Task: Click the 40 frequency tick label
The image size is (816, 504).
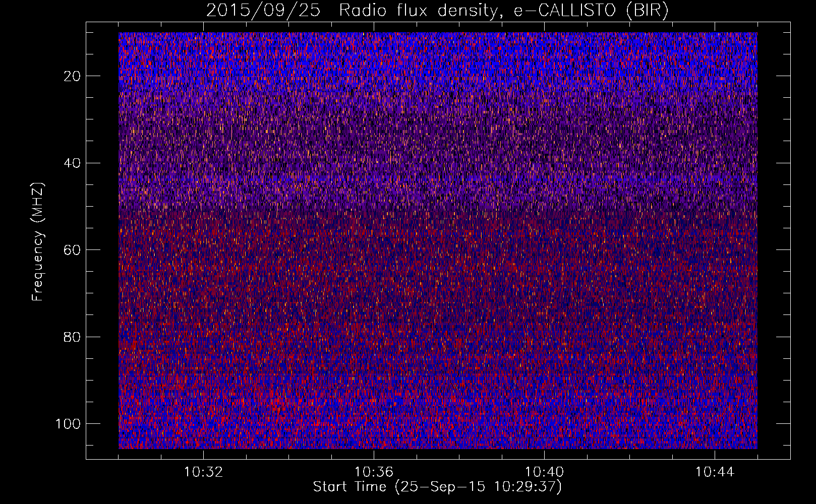Action: 73,163
